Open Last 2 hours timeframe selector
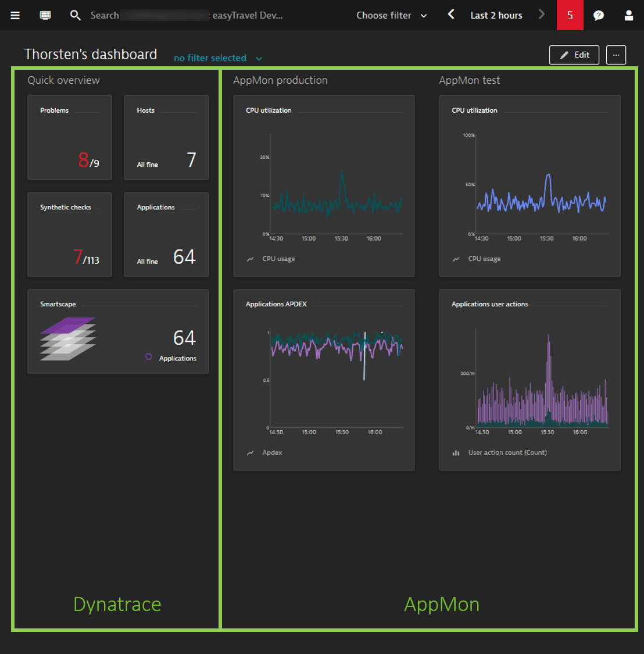The height and width of the screenshot is (654, 644). click(x=496, y=16)
